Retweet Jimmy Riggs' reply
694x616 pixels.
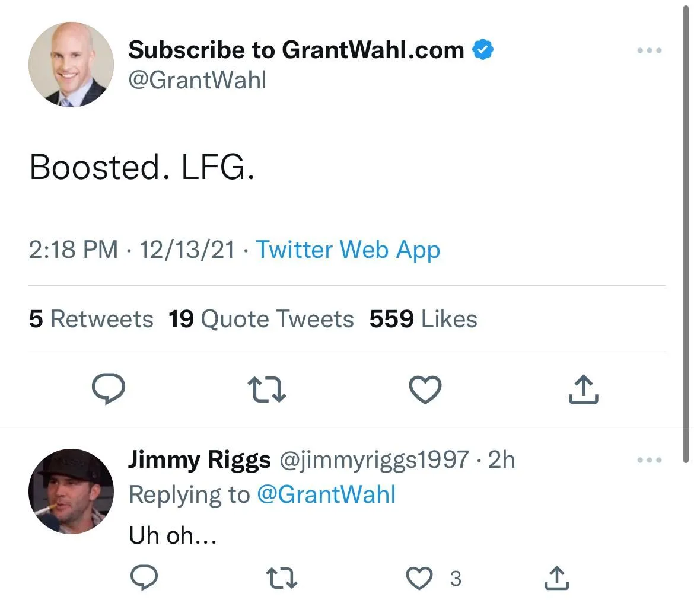[282, 578]
